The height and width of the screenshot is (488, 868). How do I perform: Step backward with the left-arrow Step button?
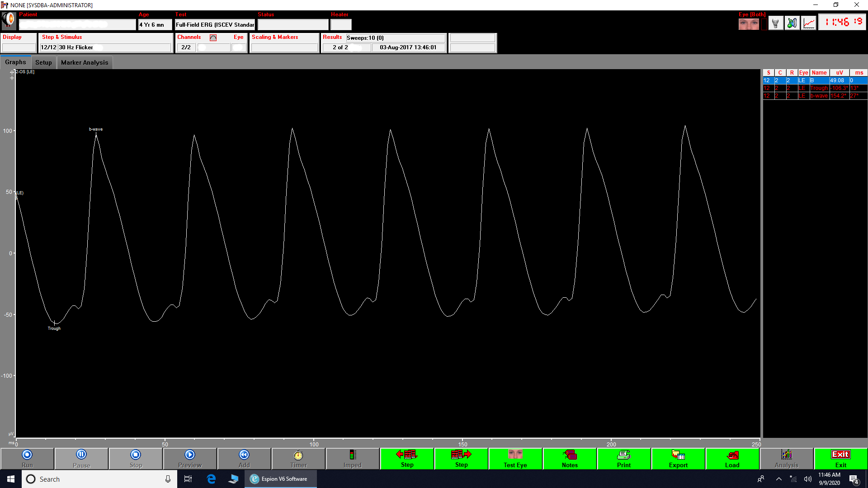[407, 459]
